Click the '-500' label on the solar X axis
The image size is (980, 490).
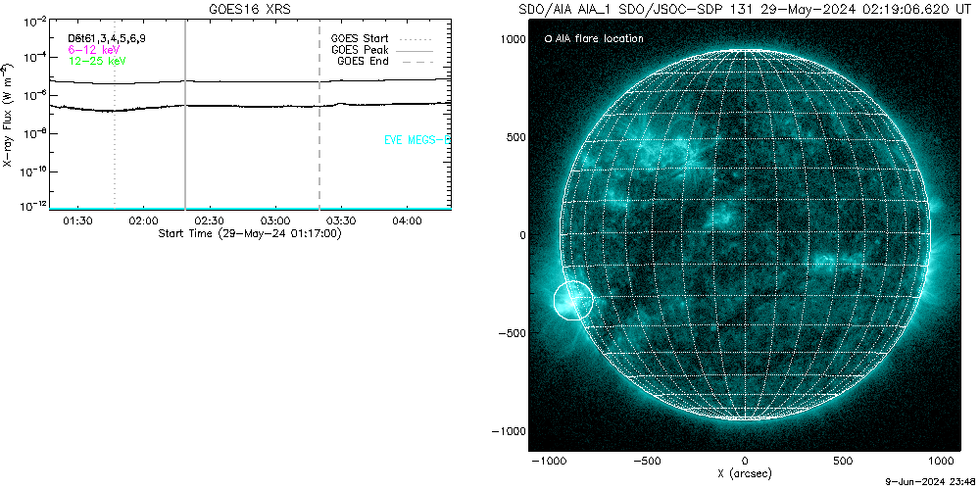[646, 462]
